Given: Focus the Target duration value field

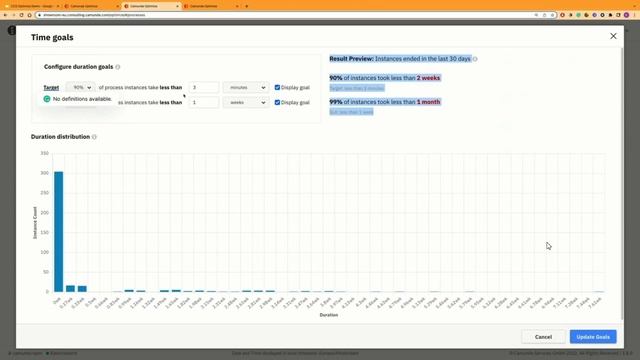Looking at the screenshot, I should tap(204, 87).
